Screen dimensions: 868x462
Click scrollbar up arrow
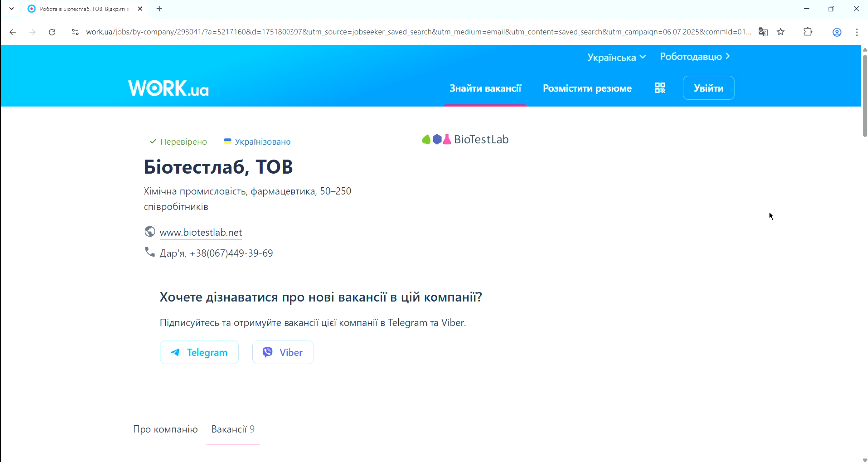(x=865, y=49)
